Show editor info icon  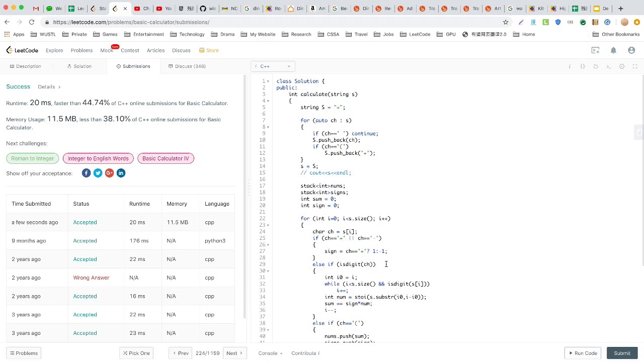point(570,66)
